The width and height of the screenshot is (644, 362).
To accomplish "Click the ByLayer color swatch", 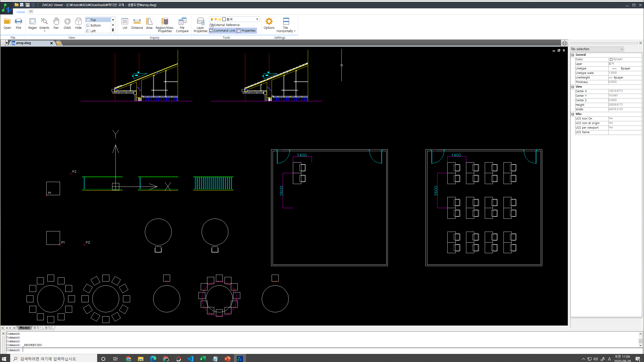I will coord(611,59).
